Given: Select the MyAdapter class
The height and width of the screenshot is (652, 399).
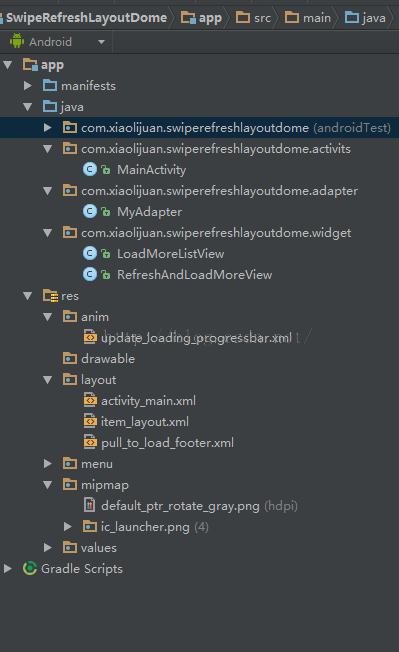Looking at the screenshot, I should 150,212.
